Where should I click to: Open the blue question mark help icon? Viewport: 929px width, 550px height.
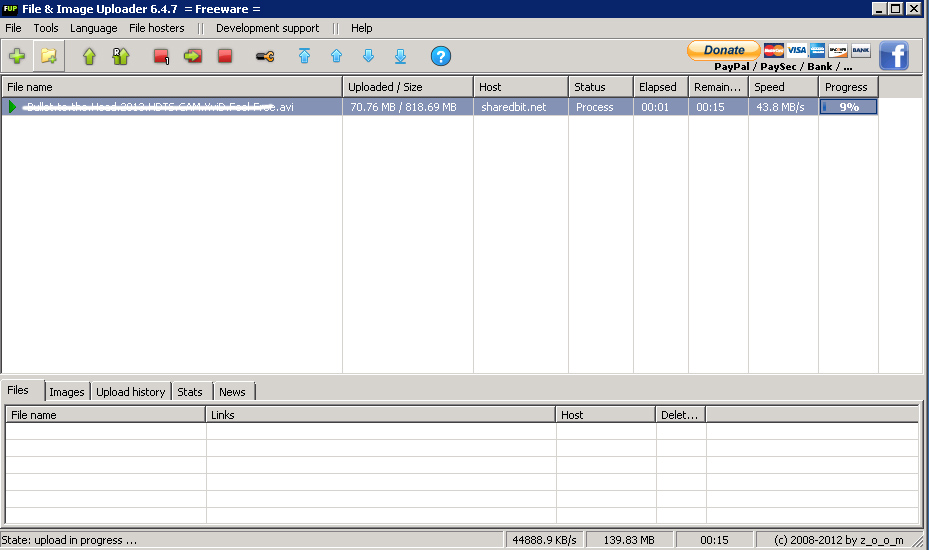[441, 56]
